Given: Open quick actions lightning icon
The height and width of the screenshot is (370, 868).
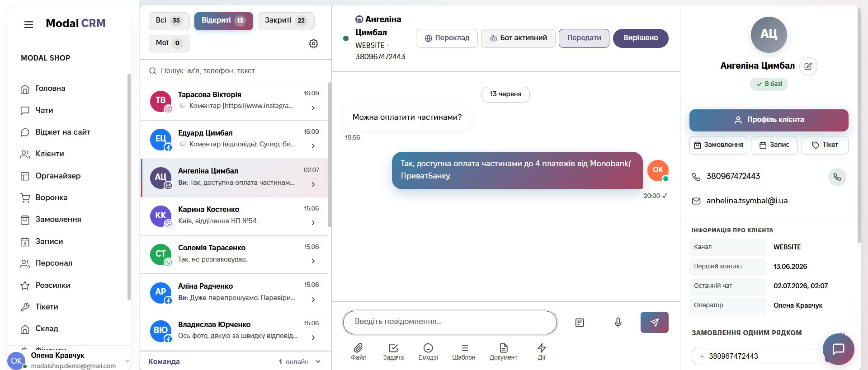Looking at the screenshot, I should point(542,351).
